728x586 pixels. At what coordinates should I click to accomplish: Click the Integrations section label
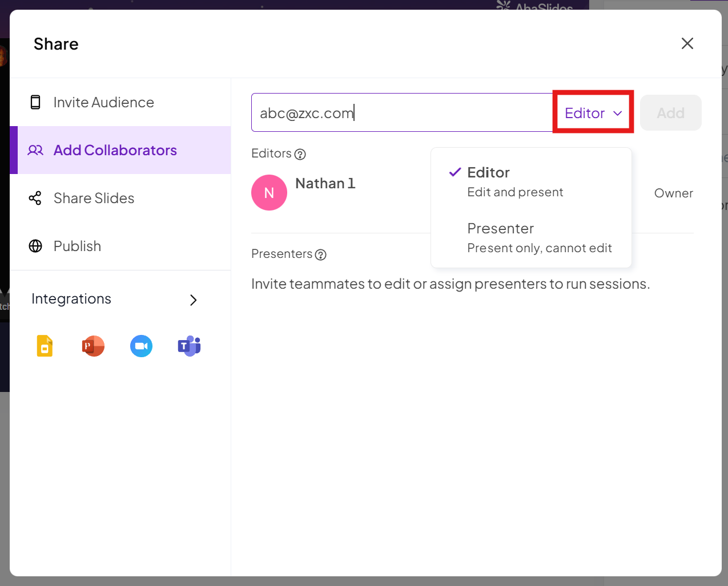click(71, 299)
